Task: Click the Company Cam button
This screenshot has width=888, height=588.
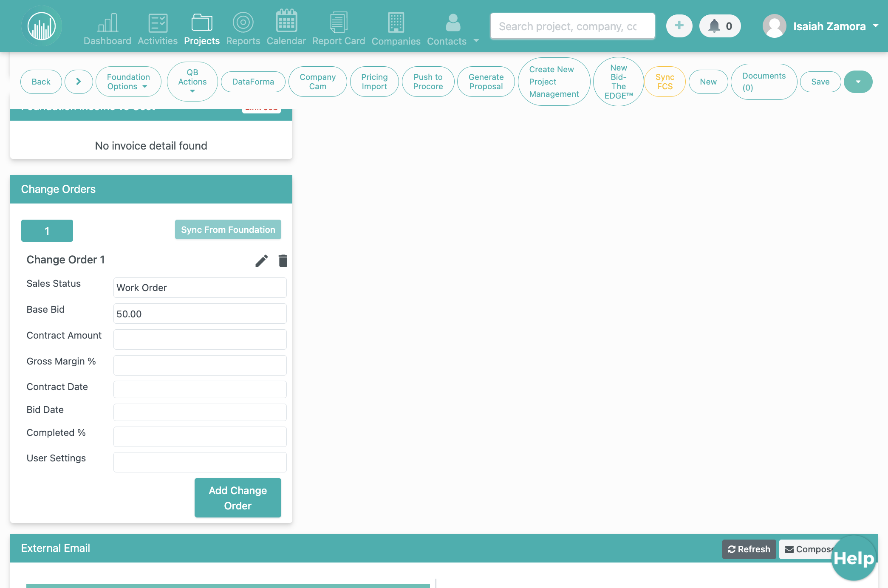Action: (318, 82)
